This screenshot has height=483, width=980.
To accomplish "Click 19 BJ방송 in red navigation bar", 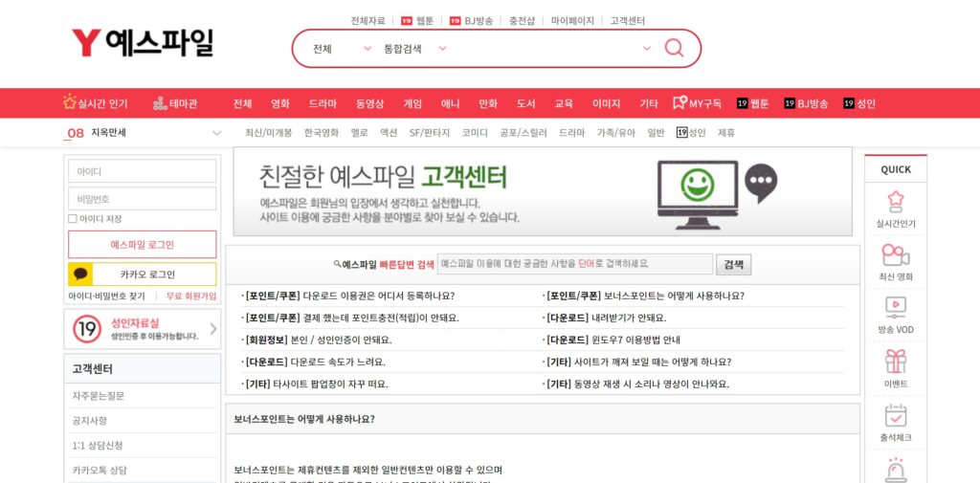I will coord(806,103).
